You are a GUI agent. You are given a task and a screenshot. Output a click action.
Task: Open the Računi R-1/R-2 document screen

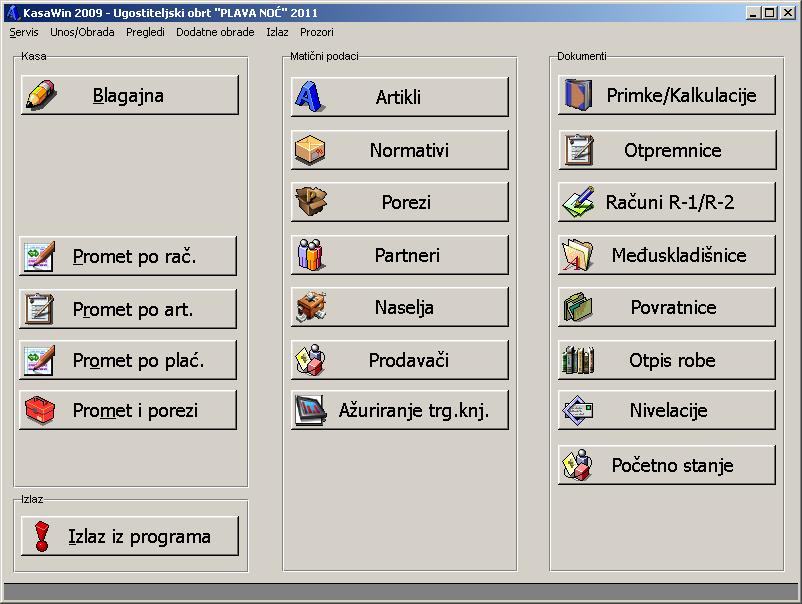click(666, 203)
